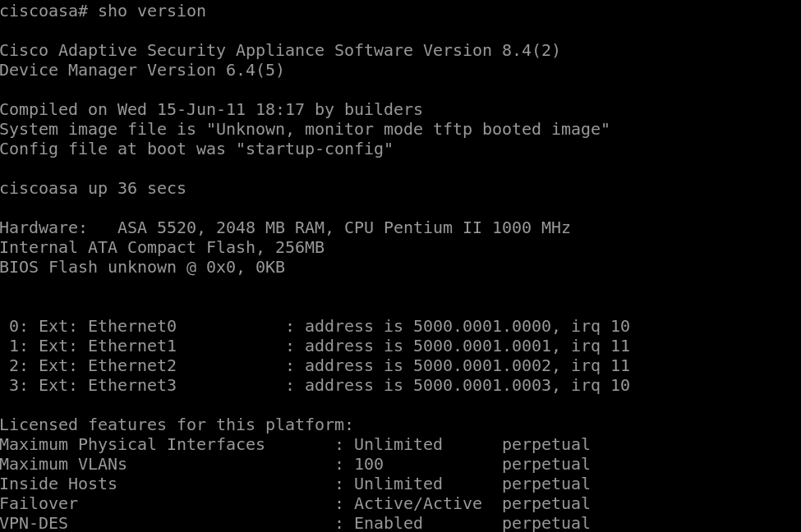Click the Maximum VLANs value 100

pyautogui.click(x=368, y=464)
